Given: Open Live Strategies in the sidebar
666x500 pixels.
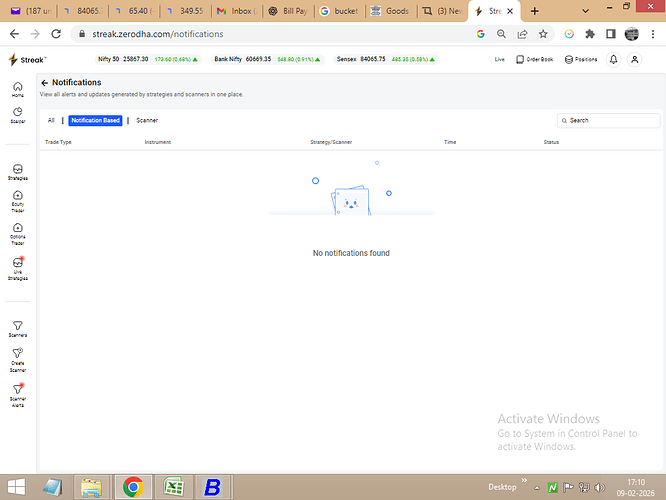Looking at the screenshot, I should [x=17, y=267].
